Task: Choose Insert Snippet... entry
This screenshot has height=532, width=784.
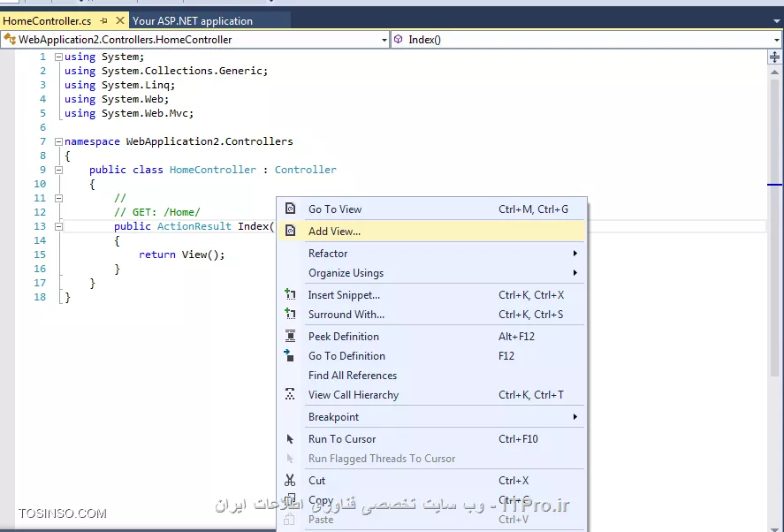Action: pyautogui.click(x=431, y=294)
